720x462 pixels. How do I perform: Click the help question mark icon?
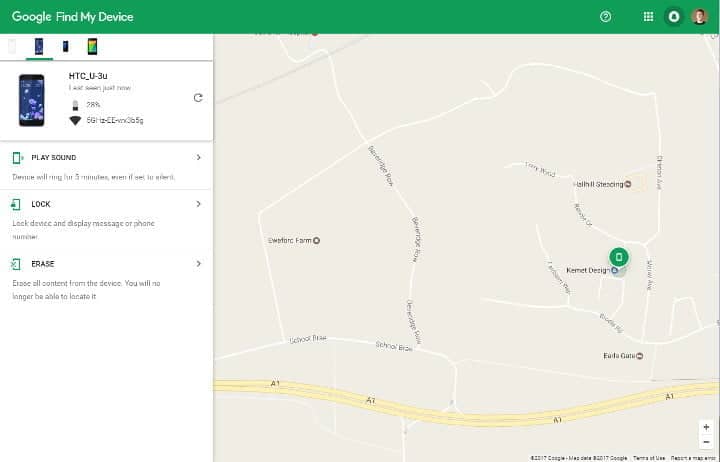[605, 17]
